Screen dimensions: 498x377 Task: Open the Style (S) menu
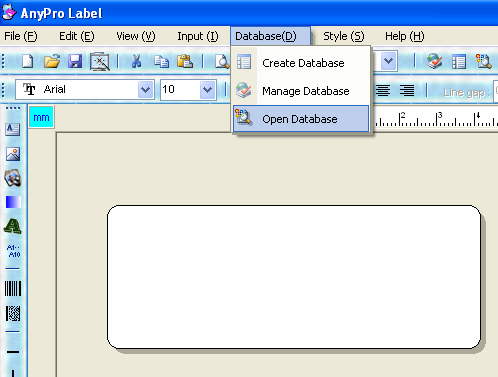click(344, 36)
